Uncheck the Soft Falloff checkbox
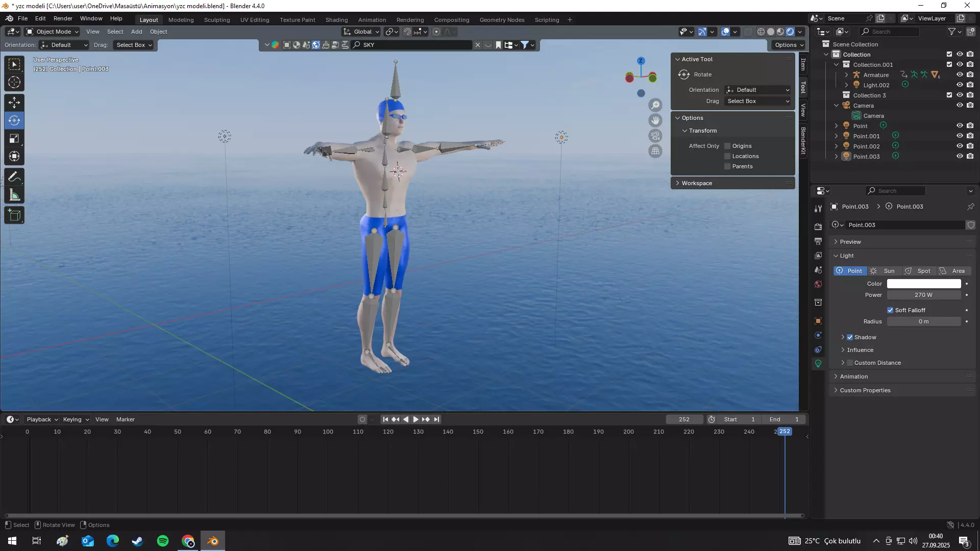 [890, 310]
